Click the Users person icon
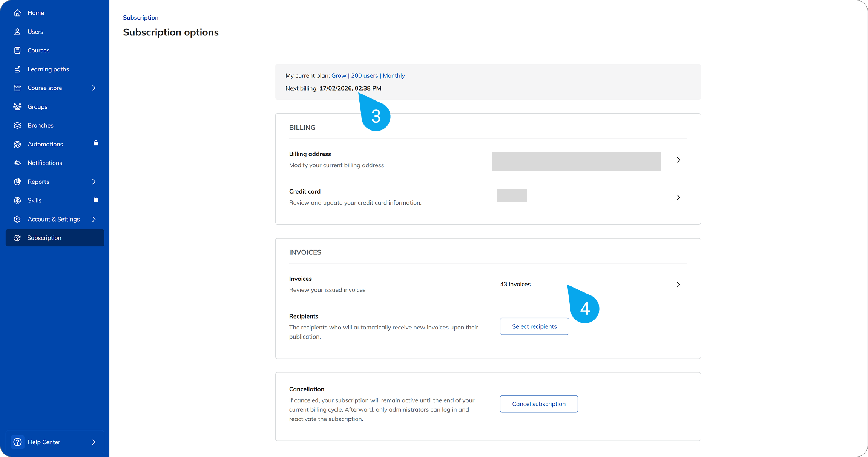 [x=17, y=32]
